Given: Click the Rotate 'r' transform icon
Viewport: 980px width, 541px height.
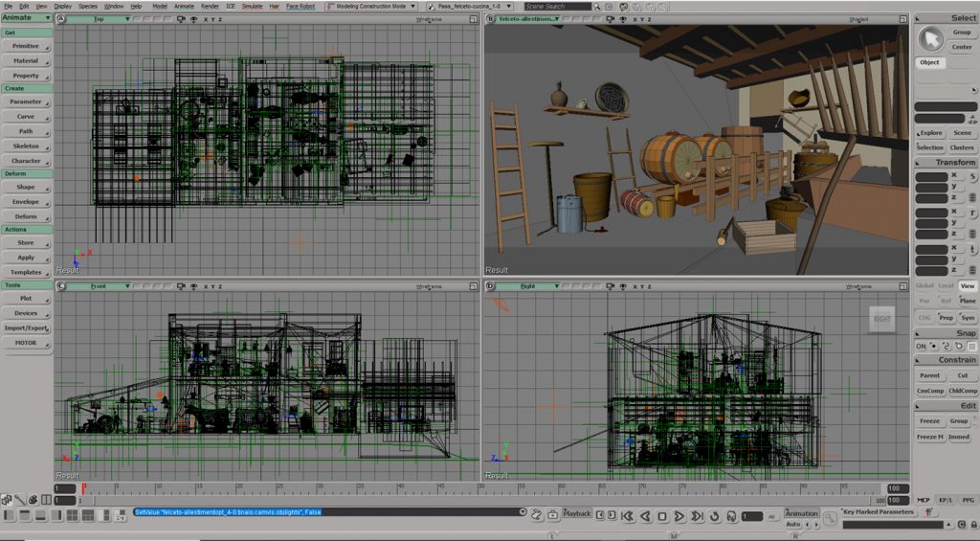Looking at the screenshot, I should [x=972, y=213].
